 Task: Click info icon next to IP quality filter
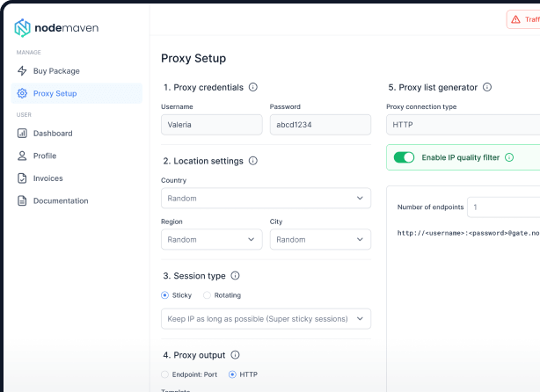[509, 157]
